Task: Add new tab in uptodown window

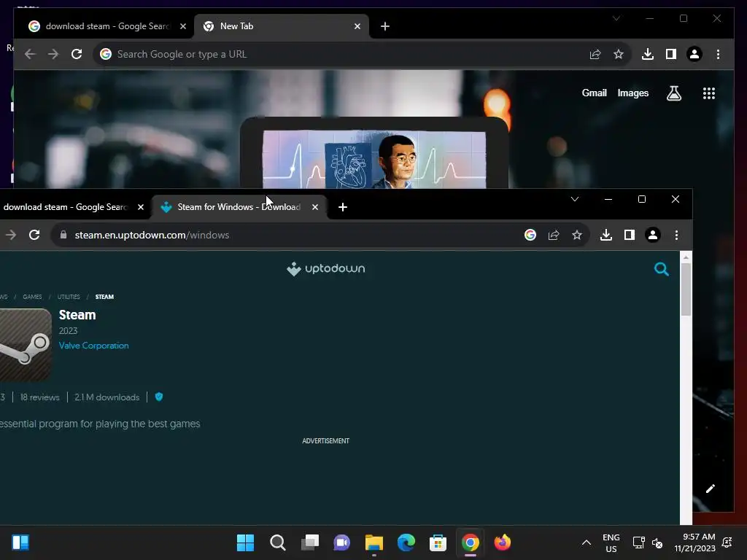Action: [x=343, y=207]
